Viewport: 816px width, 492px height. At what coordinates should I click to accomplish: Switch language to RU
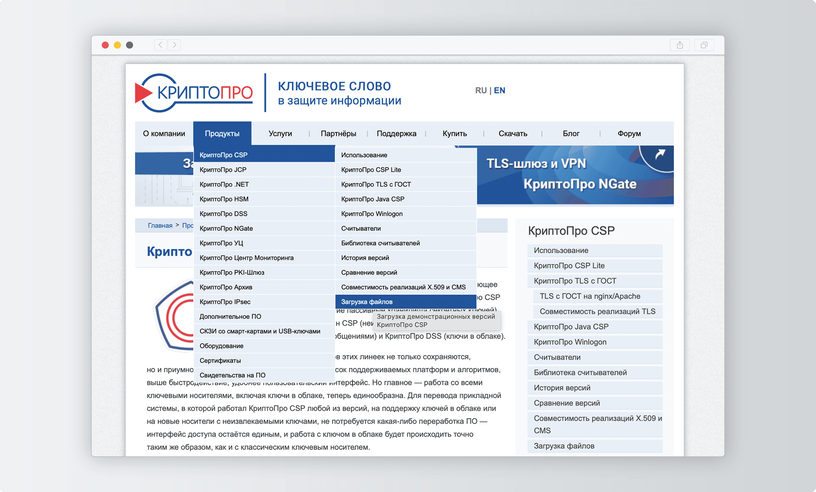pos(481,91)
